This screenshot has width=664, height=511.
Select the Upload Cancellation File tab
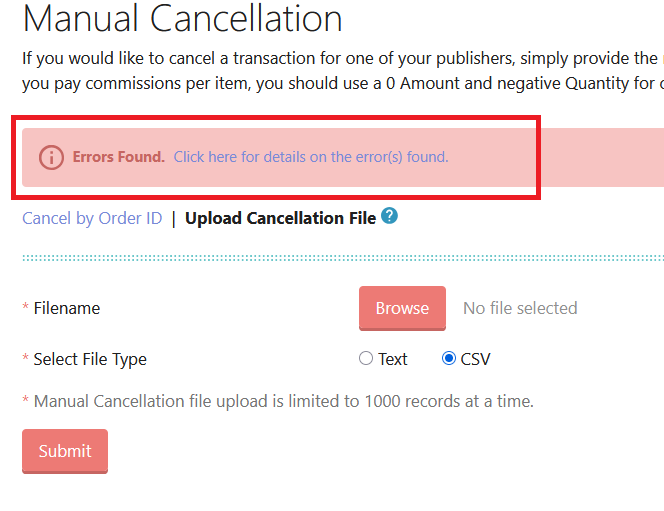(280, 218)
